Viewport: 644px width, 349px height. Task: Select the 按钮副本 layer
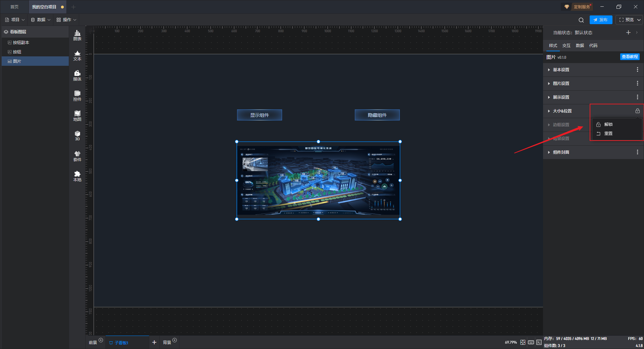[x=35, y=43]
